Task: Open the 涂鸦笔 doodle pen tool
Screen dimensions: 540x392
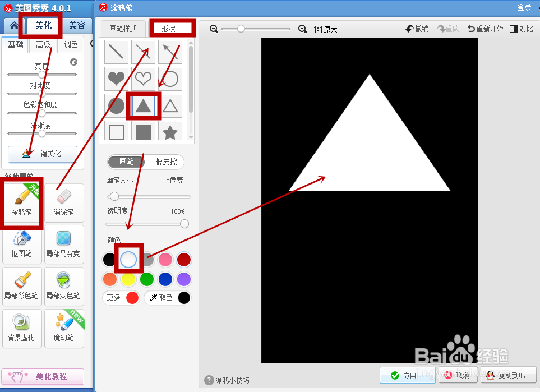Action: pos(22,202)
